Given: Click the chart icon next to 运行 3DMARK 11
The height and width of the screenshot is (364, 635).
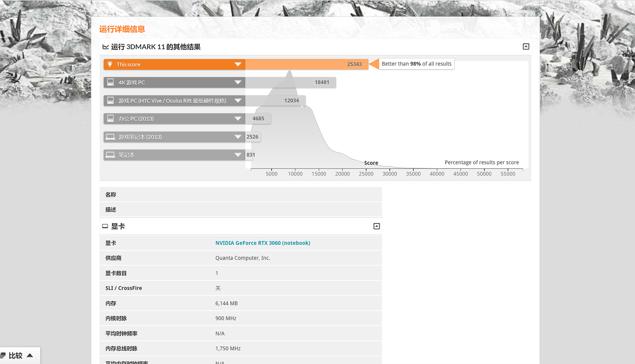Looking at the screenshot, I should [x=105, y=47].
